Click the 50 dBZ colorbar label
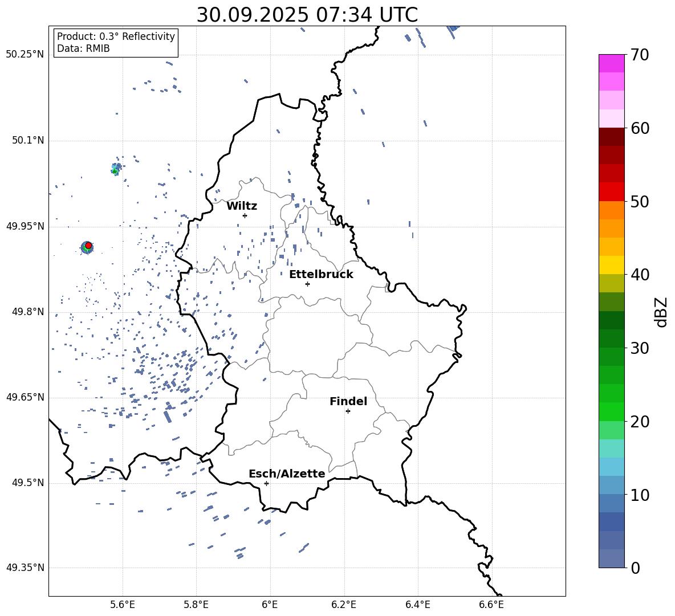Screen dimensions: 675x616 pyautogui.click(x=639, y=201)
